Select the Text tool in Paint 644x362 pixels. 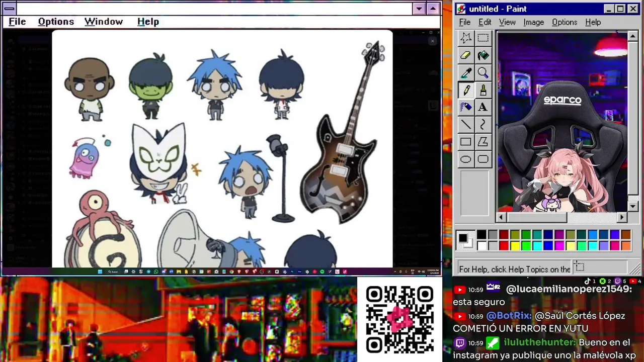(x=483, y=107)
